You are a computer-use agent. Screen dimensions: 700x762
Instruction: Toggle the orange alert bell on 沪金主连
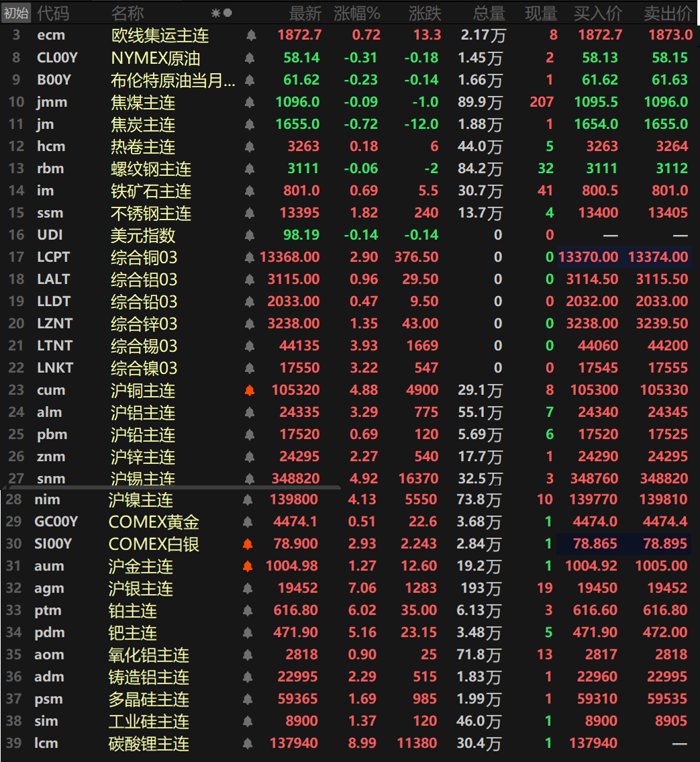coord(247,566)
